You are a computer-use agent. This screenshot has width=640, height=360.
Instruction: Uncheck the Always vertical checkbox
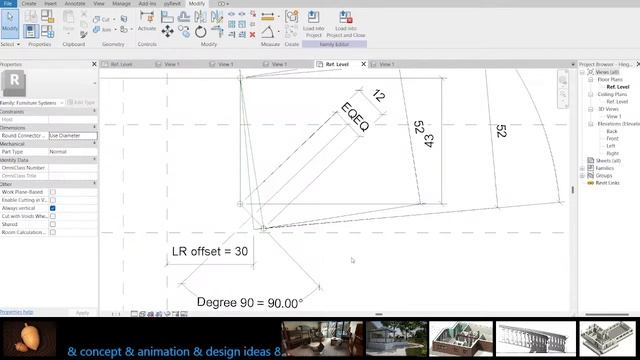pos(53,208)
